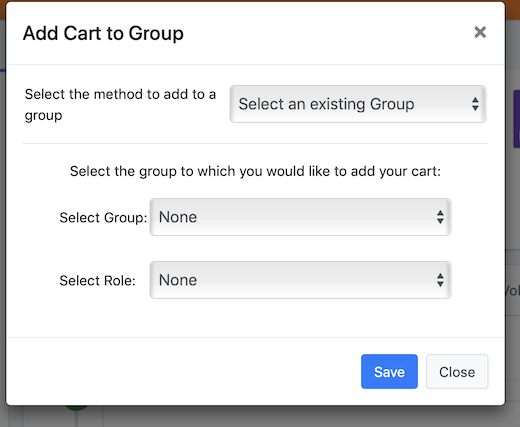
Task: Click the arrows icon in the Select Group field
Action: point(440,217)
